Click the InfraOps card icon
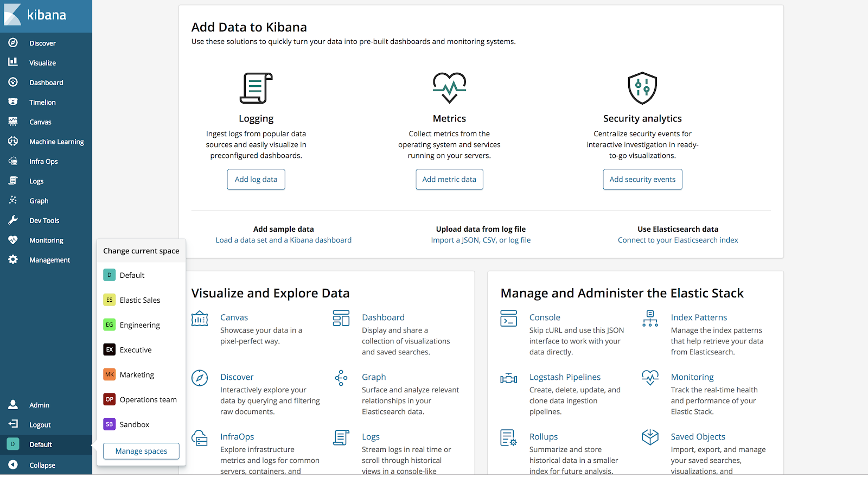The height and width of the screenshot is (477, 868). pos(200,437)
